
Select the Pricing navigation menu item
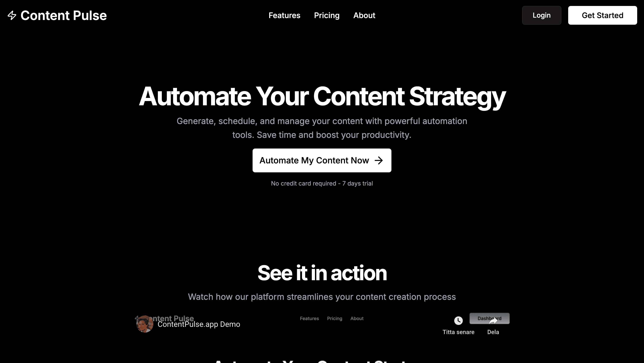coord(326,16)
